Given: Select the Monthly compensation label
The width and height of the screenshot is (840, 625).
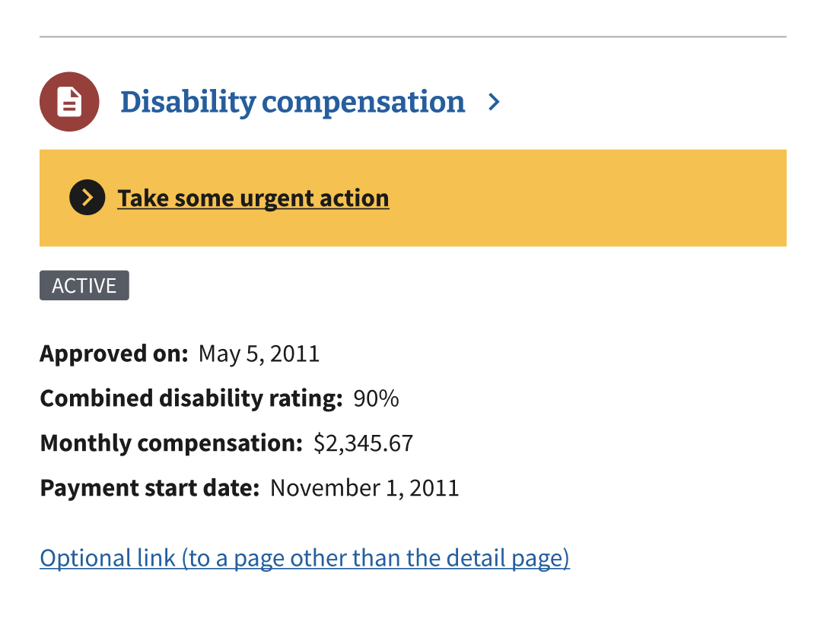Looking at the screenshot, I should pos(171,443).
